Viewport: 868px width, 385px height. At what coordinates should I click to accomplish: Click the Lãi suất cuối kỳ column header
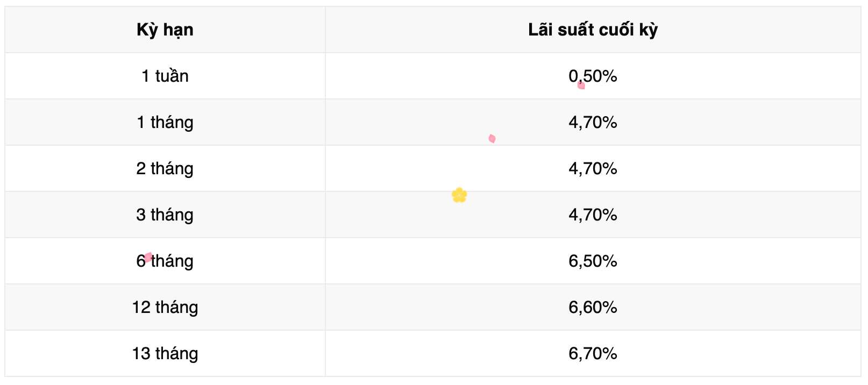(593, 30)
